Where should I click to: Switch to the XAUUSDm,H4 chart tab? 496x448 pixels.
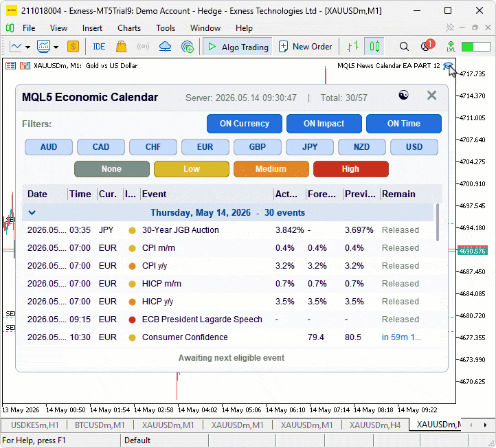coord(375,425)
